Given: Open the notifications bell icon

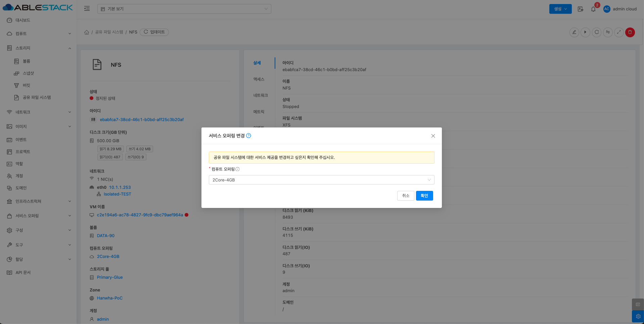Looking at the screenshot, I should pyautogui.click(x=593, y=9).
